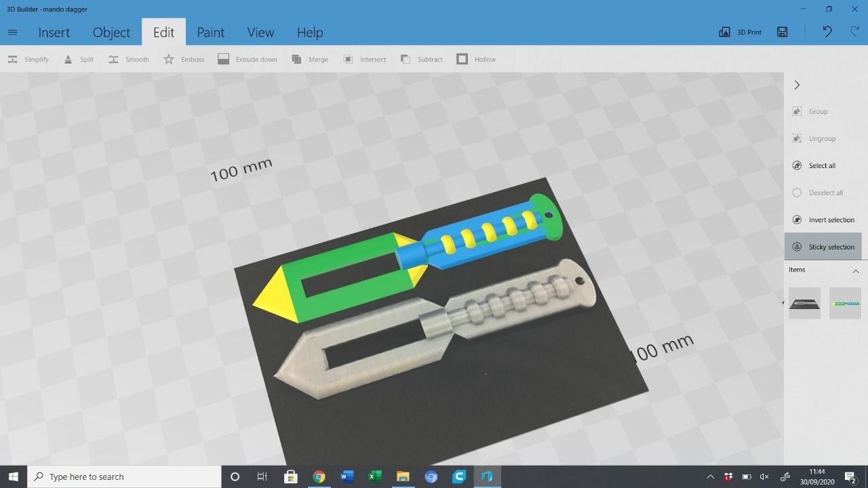868x488 pixels.
Task: Open Google Chrome from taskbar
Action: point(319,476)
